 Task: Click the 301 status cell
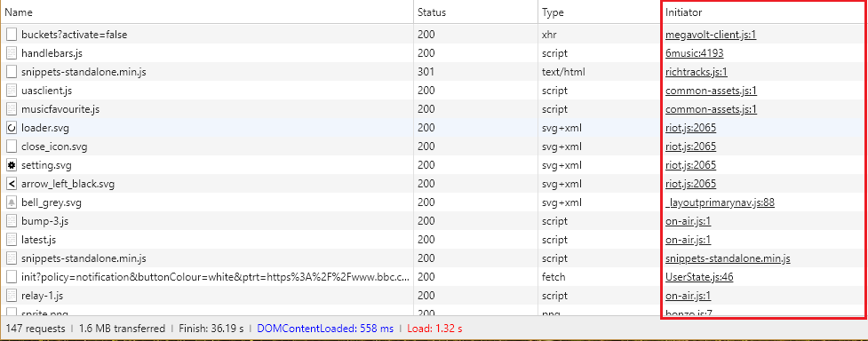tap(475, 72)
